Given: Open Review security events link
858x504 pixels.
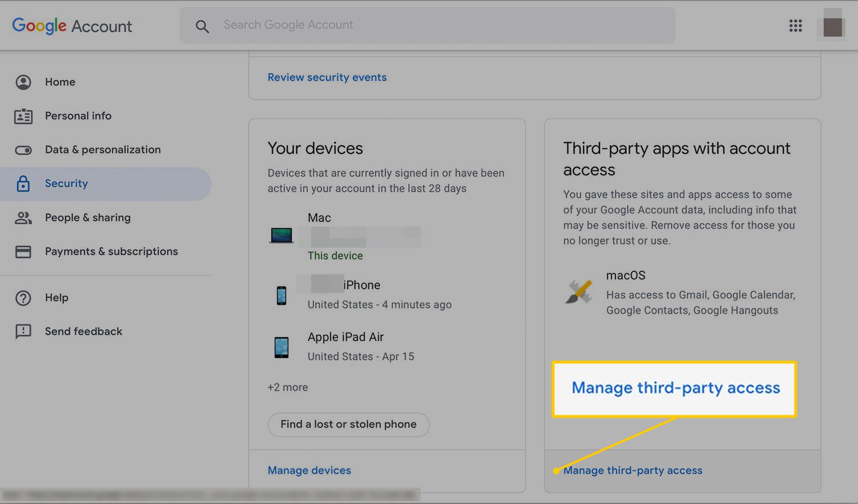Looking at the screenshot, I should (x=327, y=77).
